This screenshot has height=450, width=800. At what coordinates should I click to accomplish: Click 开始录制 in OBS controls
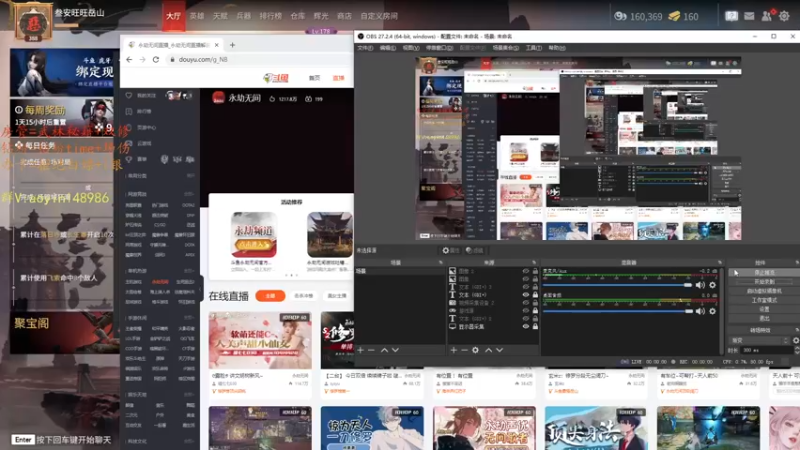point(764,282)
